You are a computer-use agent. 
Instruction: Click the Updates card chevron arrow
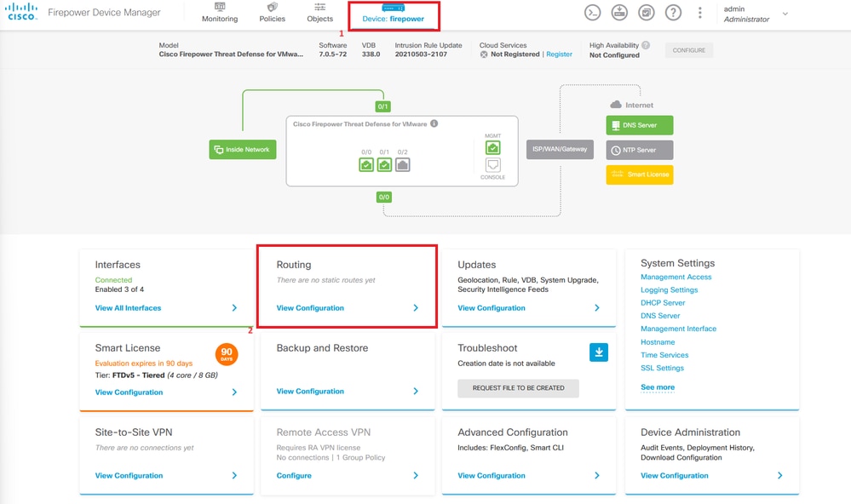[x=597, y=307]
